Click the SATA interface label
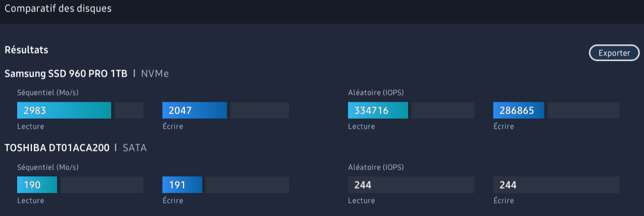Image resolution: width=644 pixels, height=216 pixels. point(134,148)
